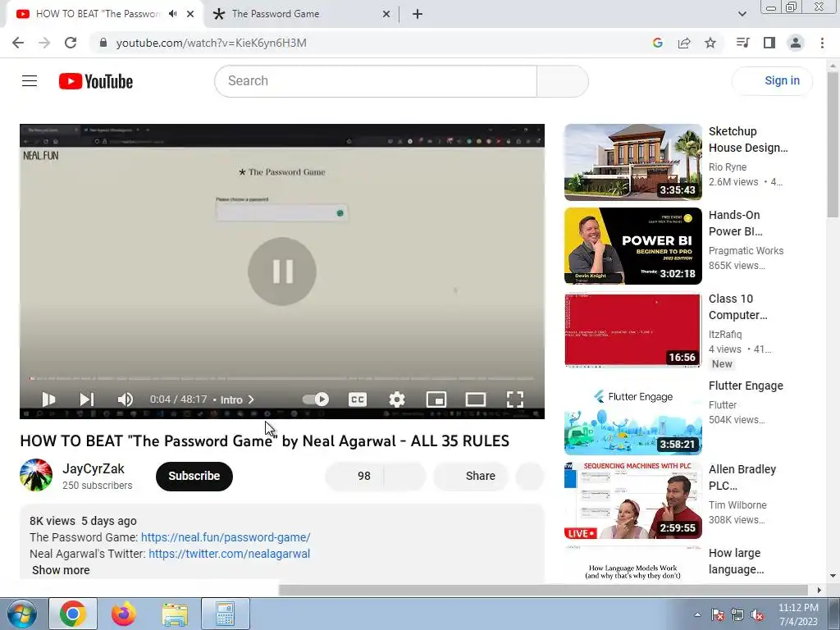Click the play/pause button in player controls
The image size is (840, 630).
coord(48,399)
